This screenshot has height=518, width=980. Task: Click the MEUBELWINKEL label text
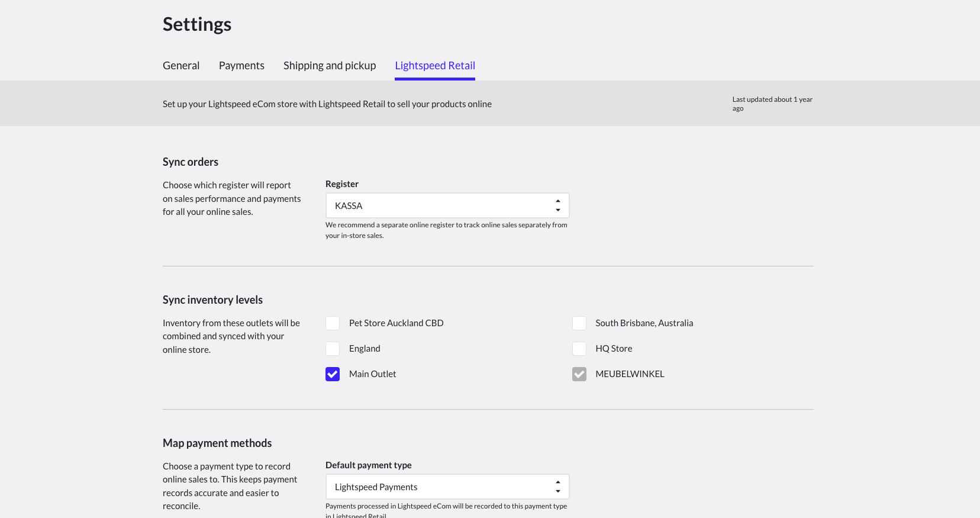point(630,374)
